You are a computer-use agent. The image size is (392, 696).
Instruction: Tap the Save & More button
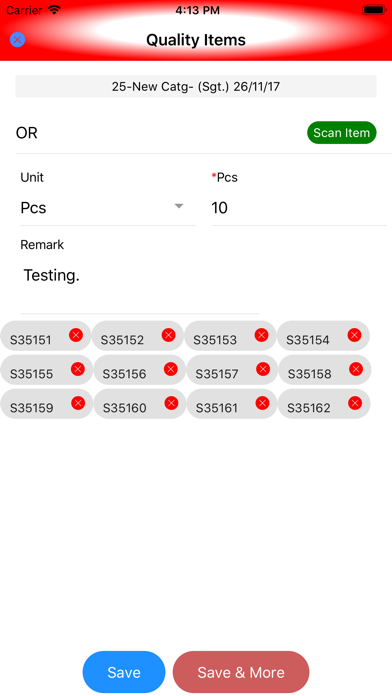tap(241, 672)
